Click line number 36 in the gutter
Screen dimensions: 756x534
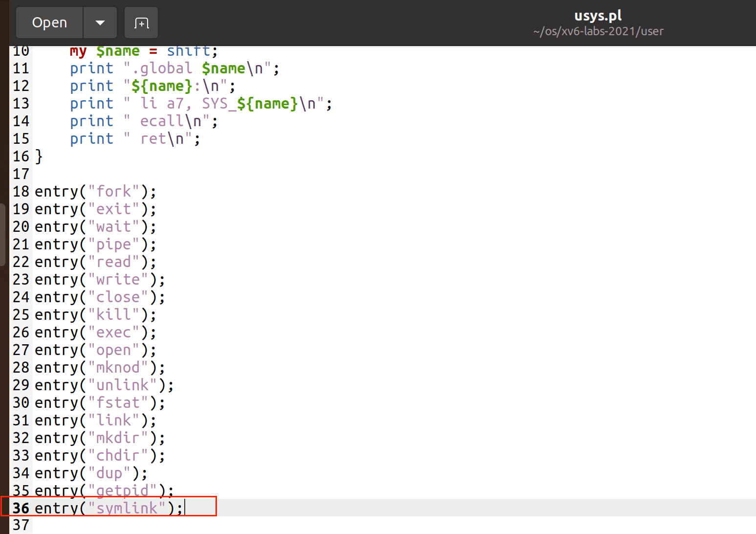[x=21, y=508]
